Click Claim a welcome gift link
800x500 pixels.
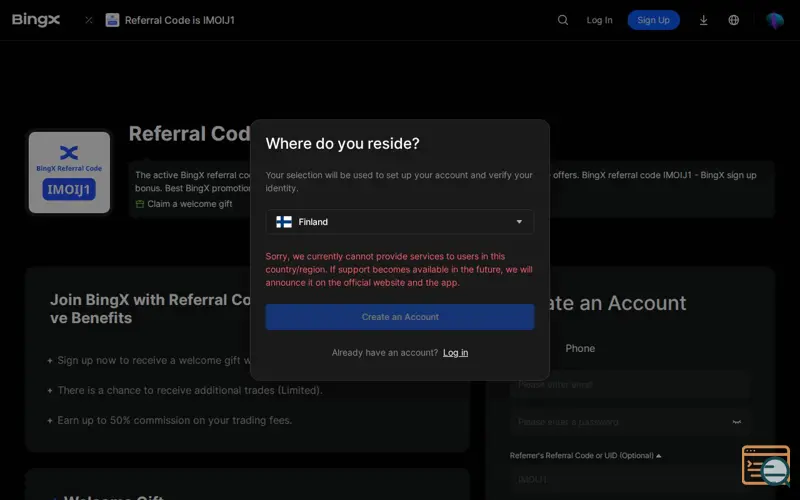tap(190, 204)
